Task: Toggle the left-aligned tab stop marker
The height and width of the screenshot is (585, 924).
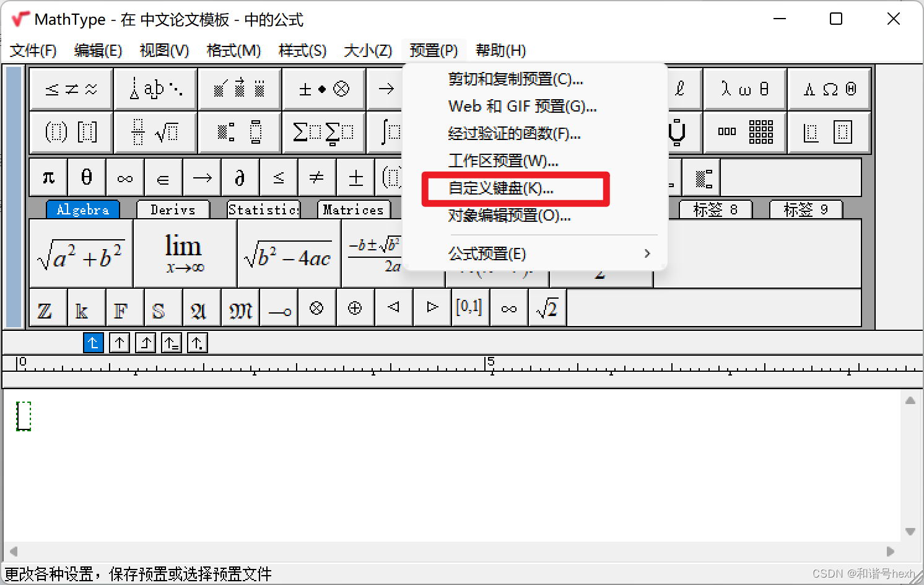Action: pyautogui.click(x=93, y=342)
